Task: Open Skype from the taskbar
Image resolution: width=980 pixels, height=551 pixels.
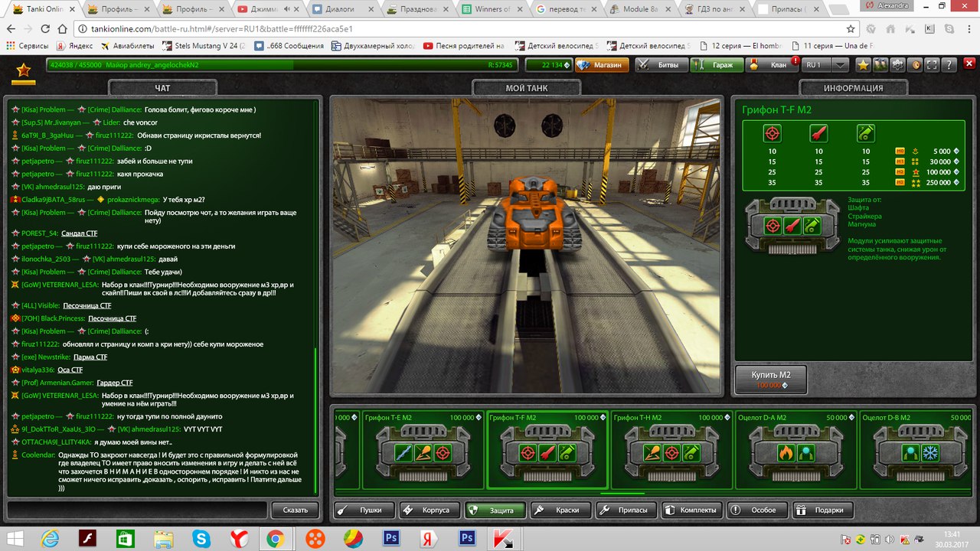Action: tap(202, 538)
